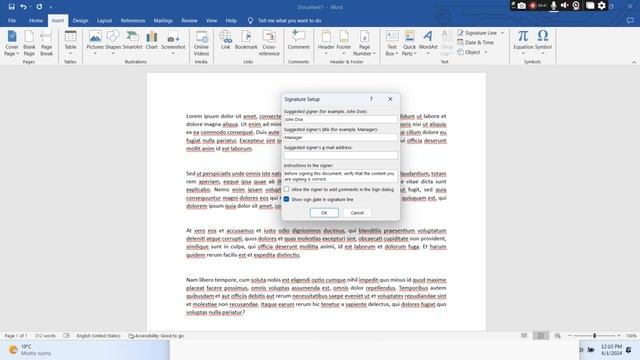
Task: Click the zoom in plus button
Action: [x=619, y=336]
